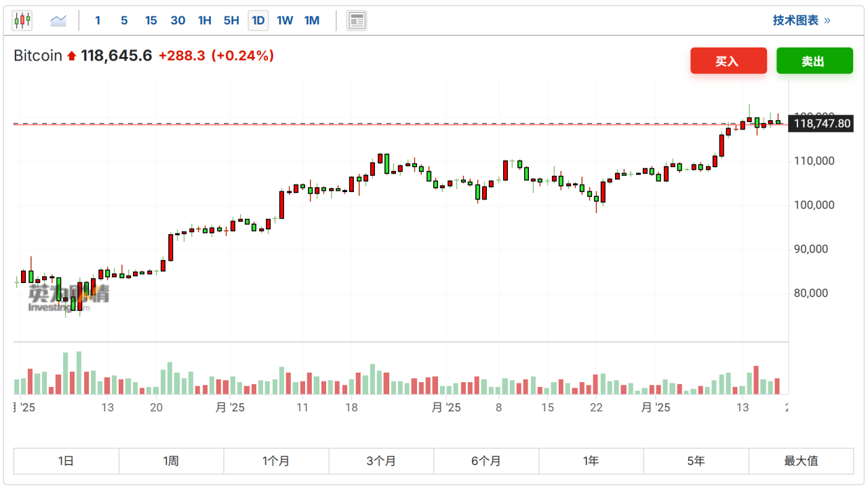This screenshot has width=868, height=488.
Task: Select the 3个月 range tab
Action: pos(381,461)
